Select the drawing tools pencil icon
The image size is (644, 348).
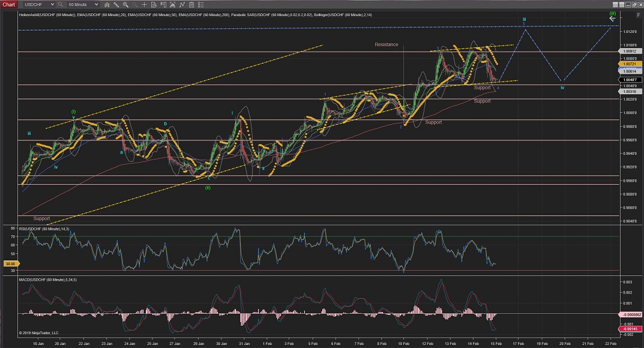pos(115,4)
